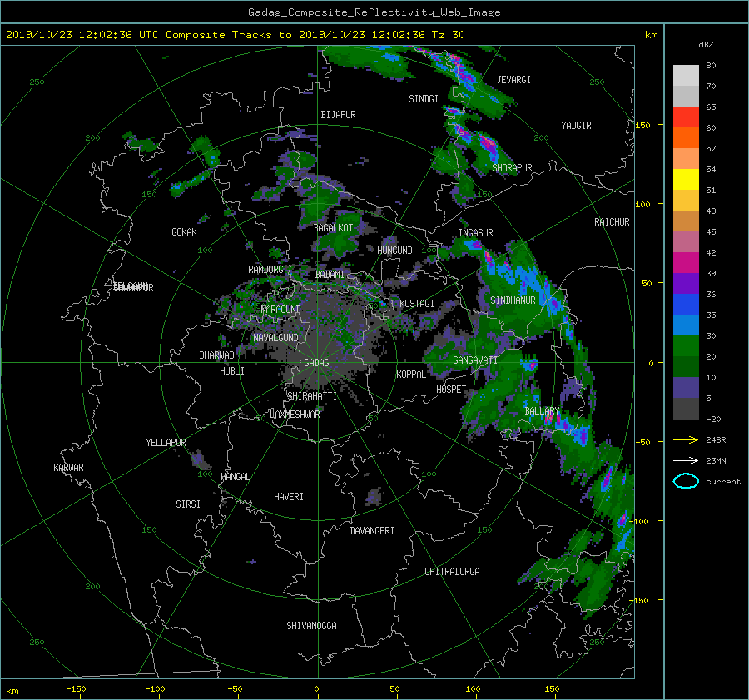Click the 51 value on the dBZ legend
This screenshot has width=749, height=700.
point(711,190)
